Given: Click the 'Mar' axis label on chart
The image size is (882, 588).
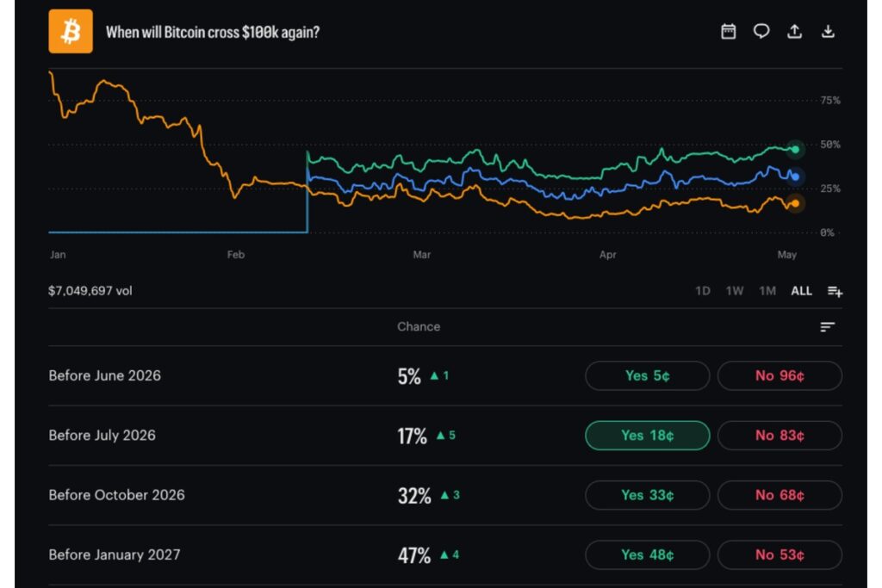Looking at the screenshot, I should coord(422,255).
